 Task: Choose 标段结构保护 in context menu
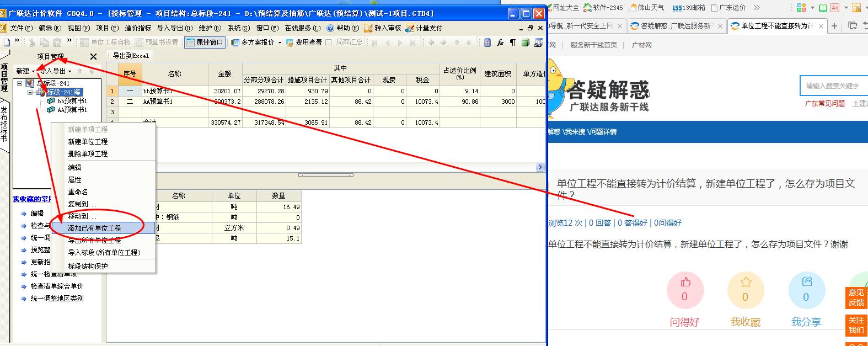click(88, 267)
